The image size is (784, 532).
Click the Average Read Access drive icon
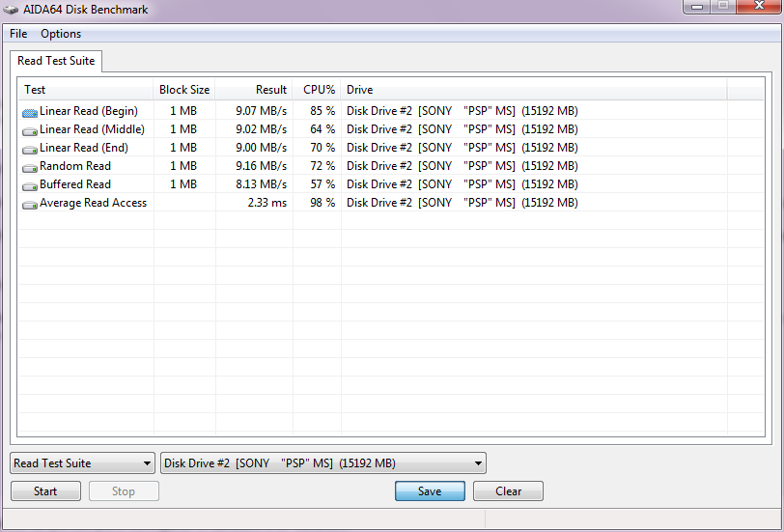click(x=30, y=204)
